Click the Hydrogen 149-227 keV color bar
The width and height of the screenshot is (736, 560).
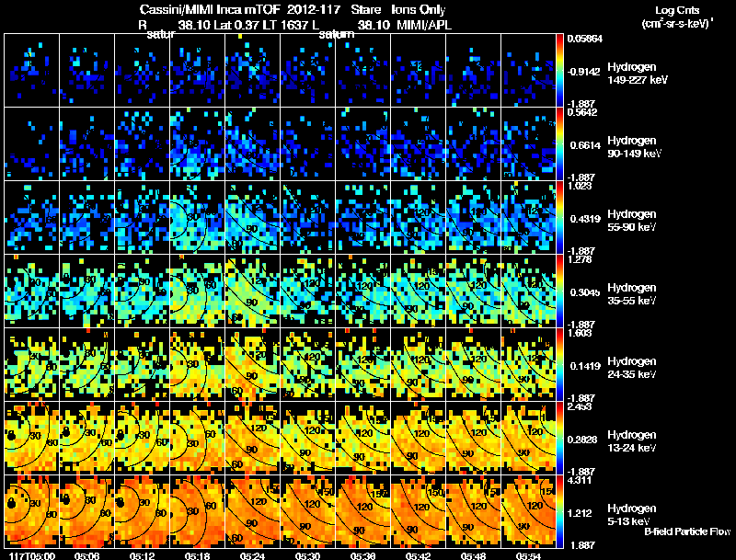click(559, 71)
